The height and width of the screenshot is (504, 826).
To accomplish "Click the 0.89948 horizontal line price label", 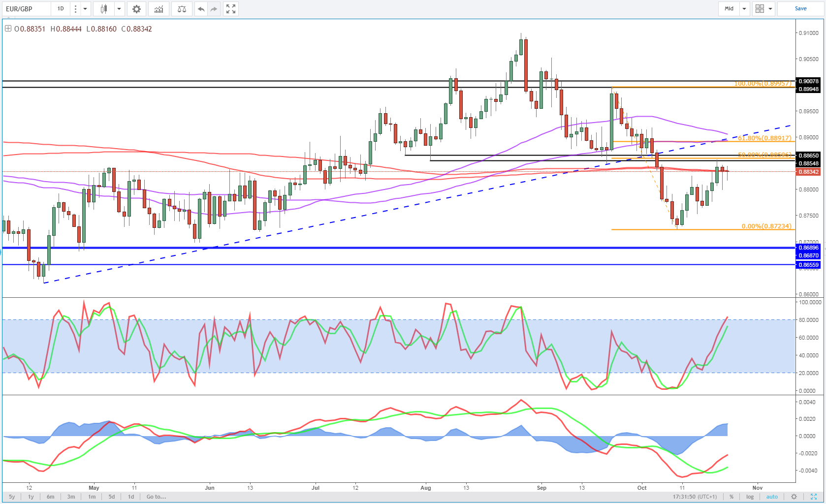I will click(808, 89).
